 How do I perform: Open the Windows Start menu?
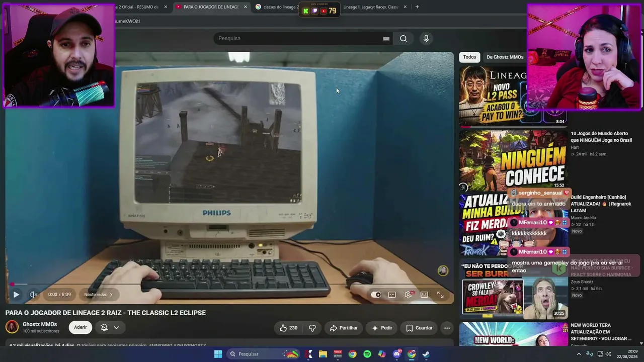(x=218, y=354)
